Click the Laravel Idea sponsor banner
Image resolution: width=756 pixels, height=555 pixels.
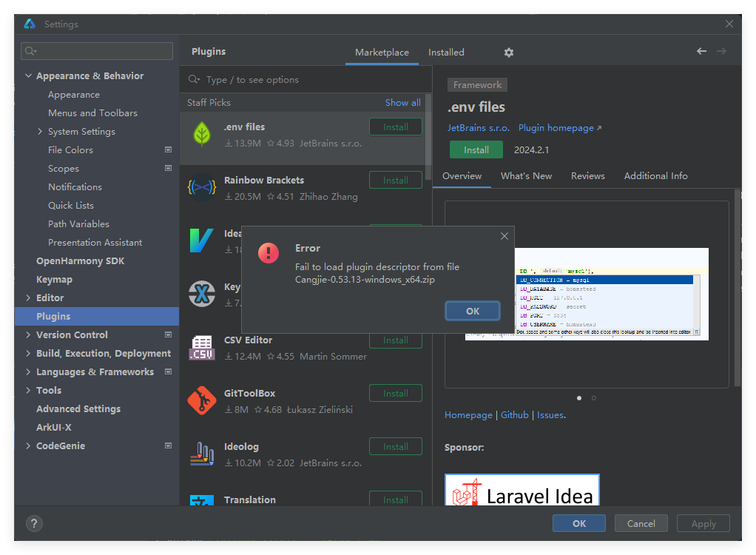coord(522,490)
